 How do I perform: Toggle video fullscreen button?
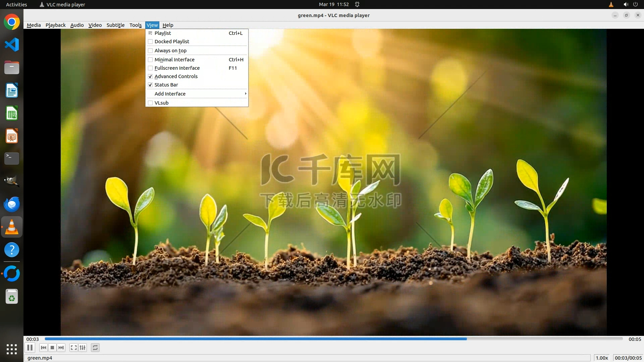tap(74, 348)
